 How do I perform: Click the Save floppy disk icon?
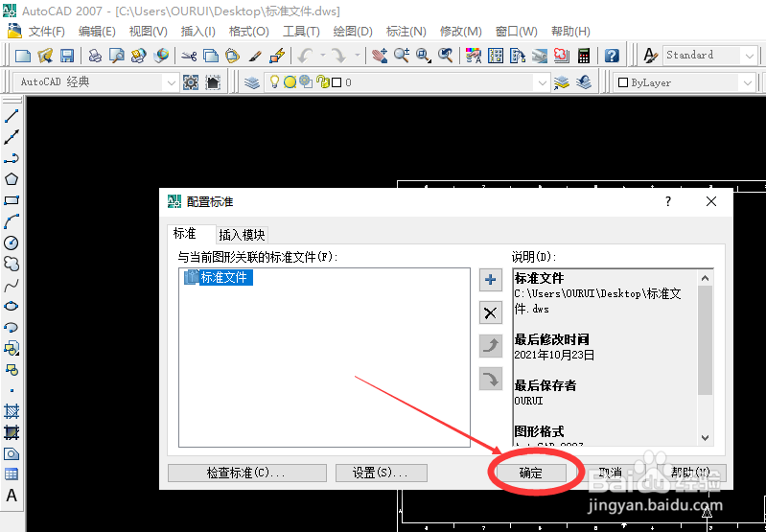[66, 56]
